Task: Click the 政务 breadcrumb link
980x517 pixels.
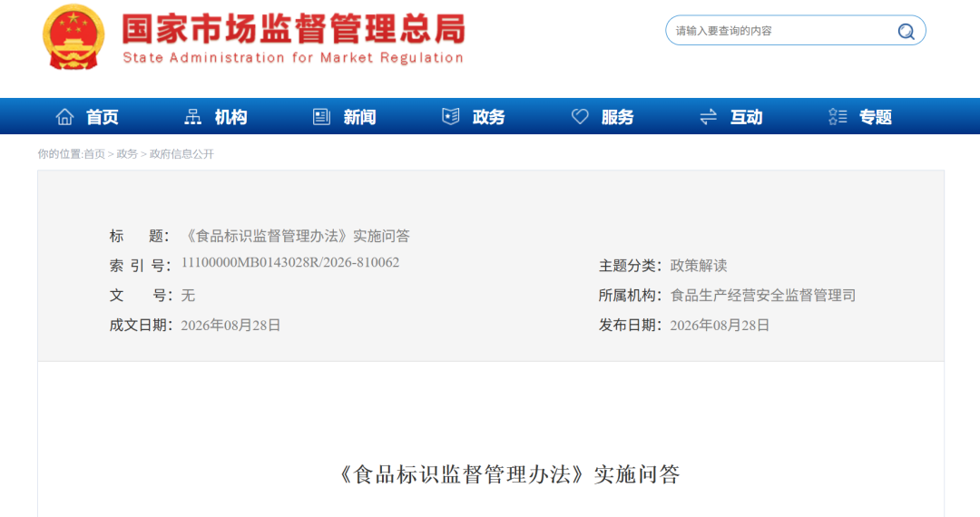Action: [x=127, y=154]
